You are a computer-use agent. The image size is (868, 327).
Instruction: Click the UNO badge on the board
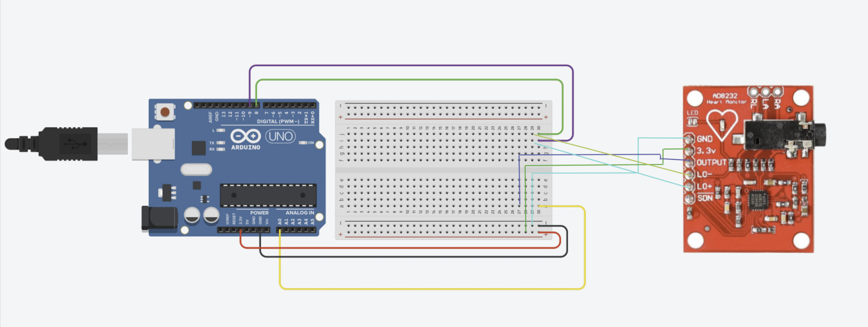[280, 136]
